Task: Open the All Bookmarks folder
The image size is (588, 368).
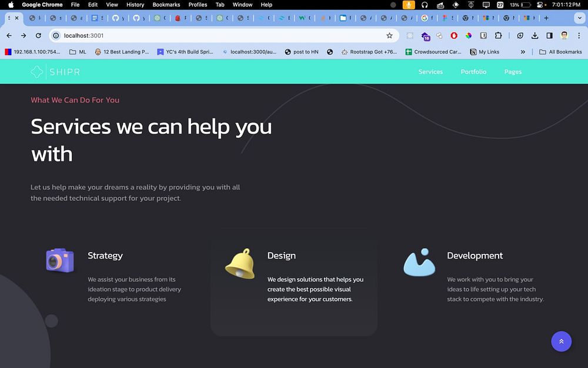Action: [x=560, y=52]
